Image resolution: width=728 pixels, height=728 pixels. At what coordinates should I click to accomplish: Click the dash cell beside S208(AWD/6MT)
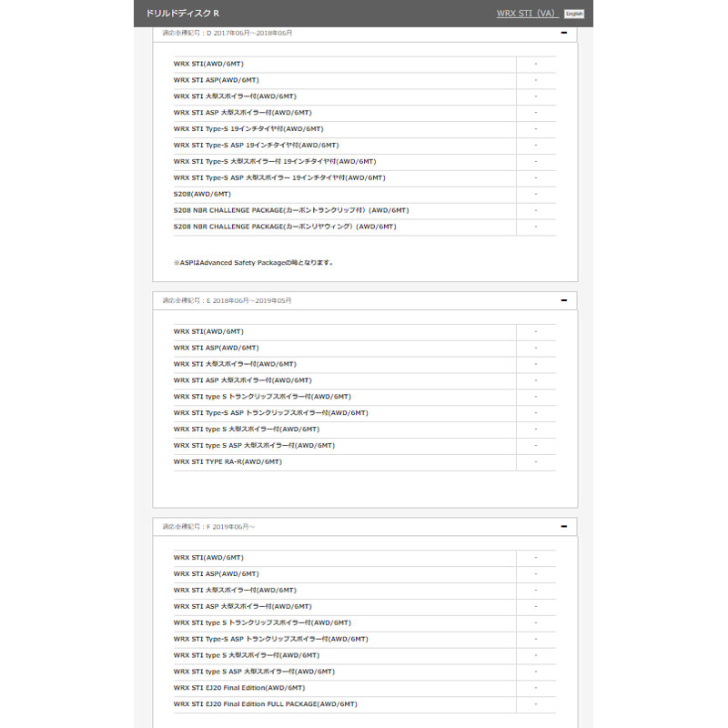coord(536,194)
